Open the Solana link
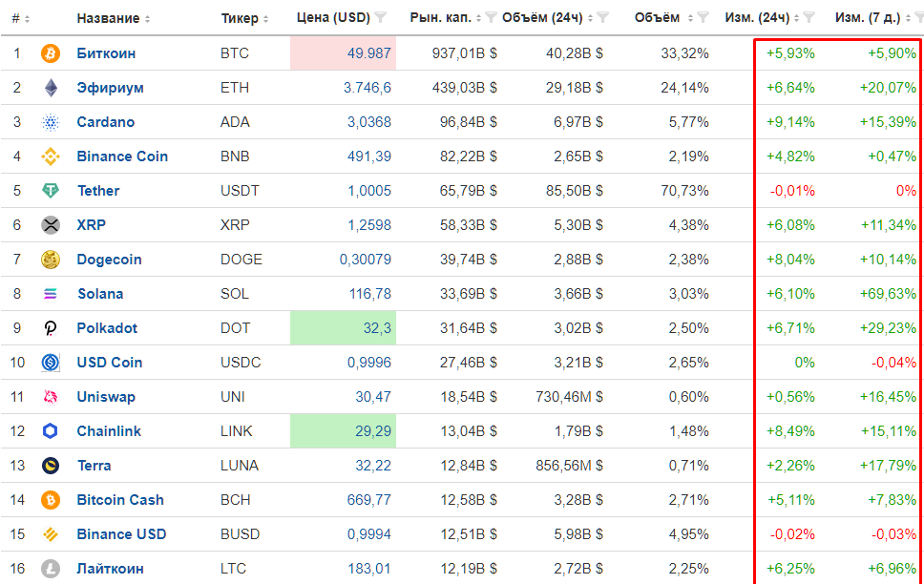 100,294
